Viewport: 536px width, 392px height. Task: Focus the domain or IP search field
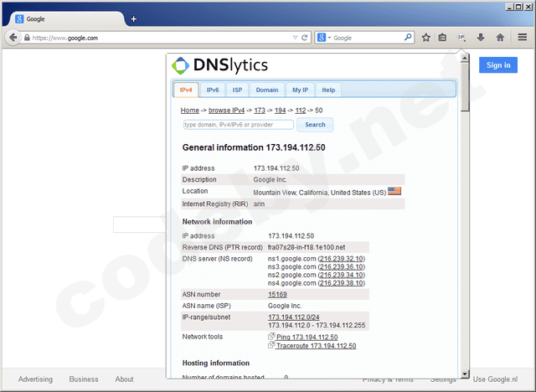pyautogui.click(x=239, y=125)
